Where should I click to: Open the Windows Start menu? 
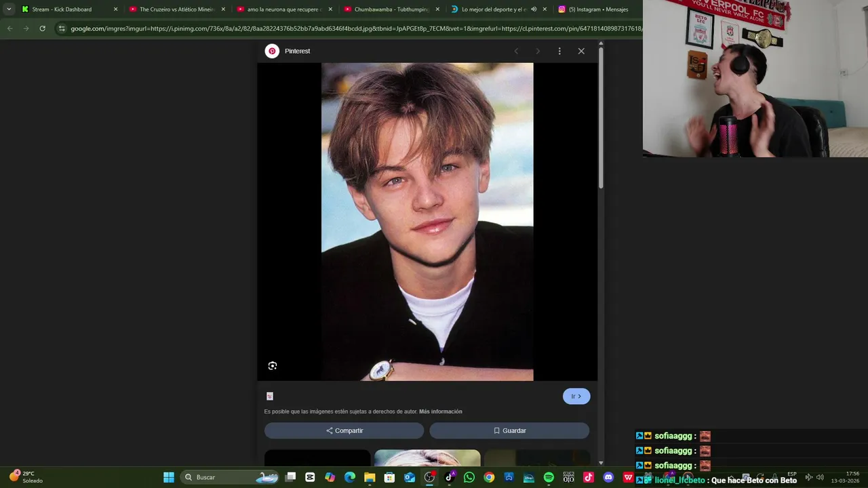169,477
